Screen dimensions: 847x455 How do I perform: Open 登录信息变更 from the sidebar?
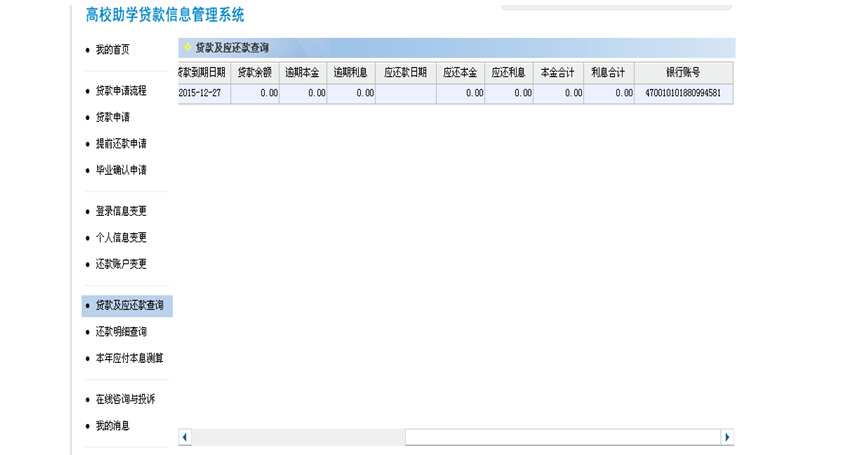[121, 211]
